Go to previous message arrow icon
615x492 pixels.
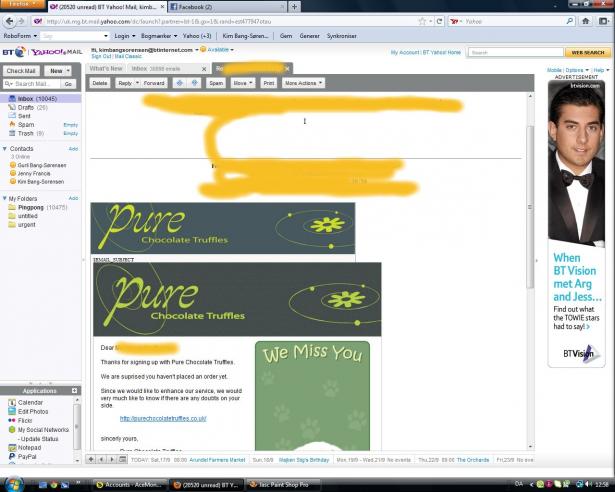click(180, 83)
